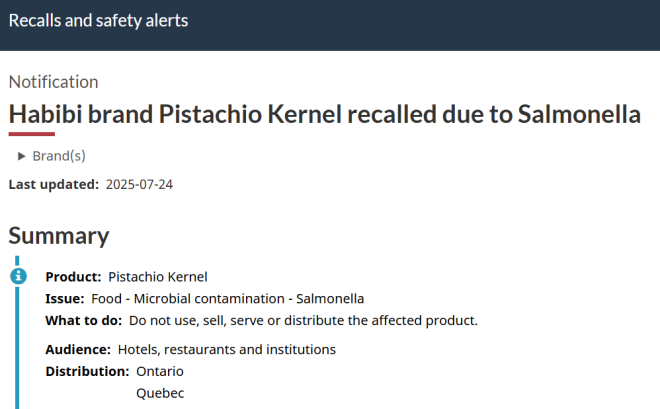Click the "Audience:" field label

(78, 349)
